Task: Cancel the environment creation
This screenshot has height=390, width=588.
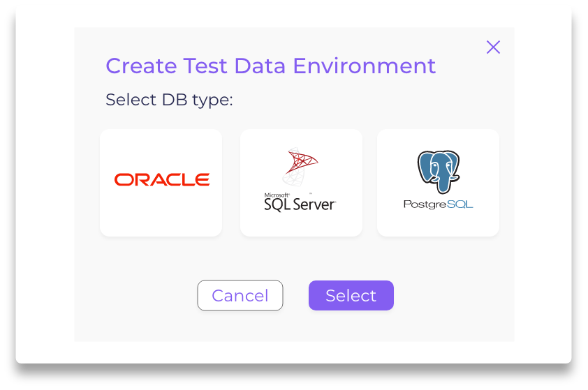Action: click(240, 296)
